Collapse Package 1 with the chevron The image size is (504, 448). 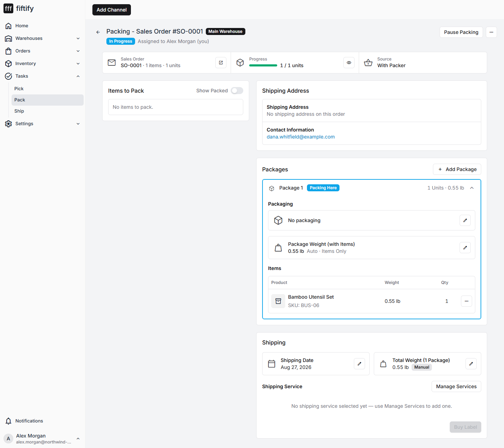[x=472, y=188]
